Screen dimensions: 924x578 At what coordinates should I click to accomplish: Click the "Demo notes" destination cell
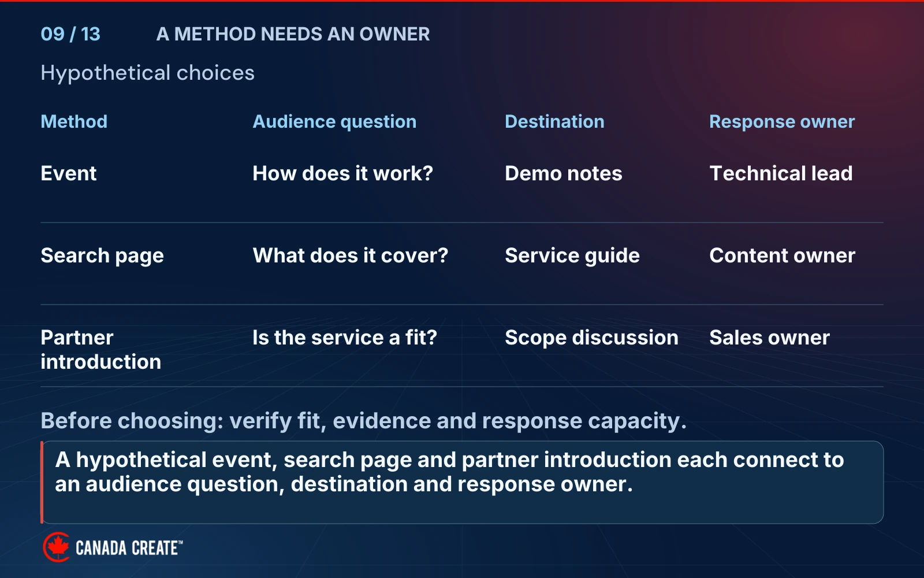pos(564,173)
